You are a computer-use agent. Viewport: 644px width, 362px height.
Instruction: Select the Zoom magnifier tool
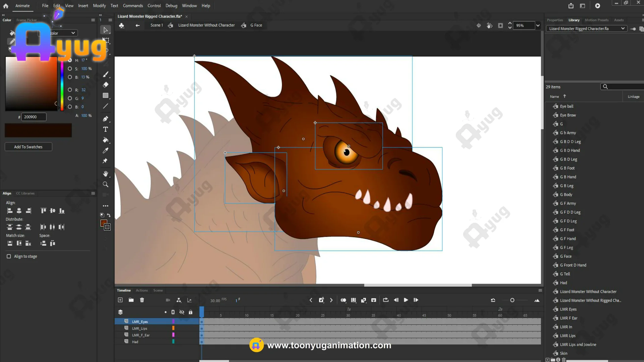tap(105, 184)
